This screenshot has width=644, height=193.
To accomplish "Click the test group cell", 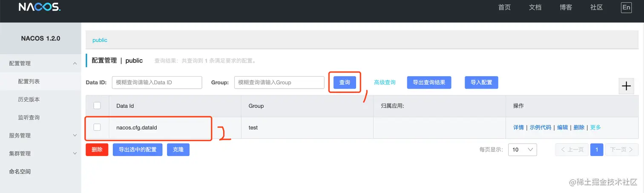I will (x=307, y=127).
